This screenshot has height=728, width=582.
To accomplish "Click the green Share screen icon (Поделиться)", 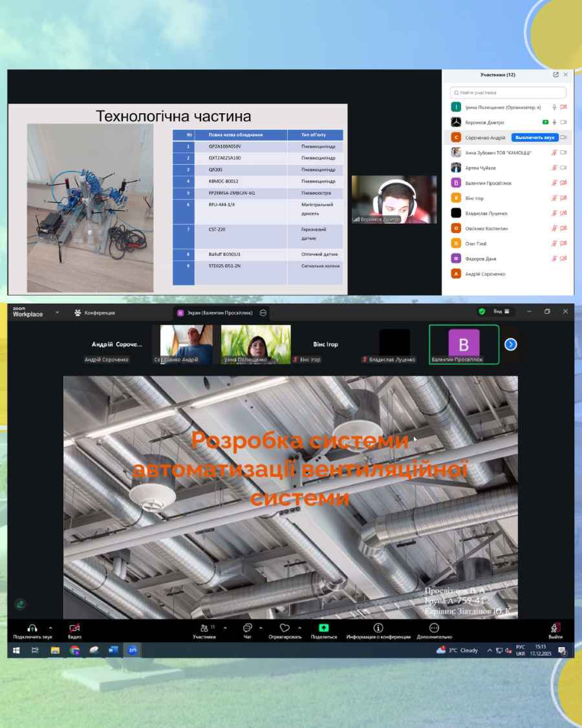I will 323,628.
